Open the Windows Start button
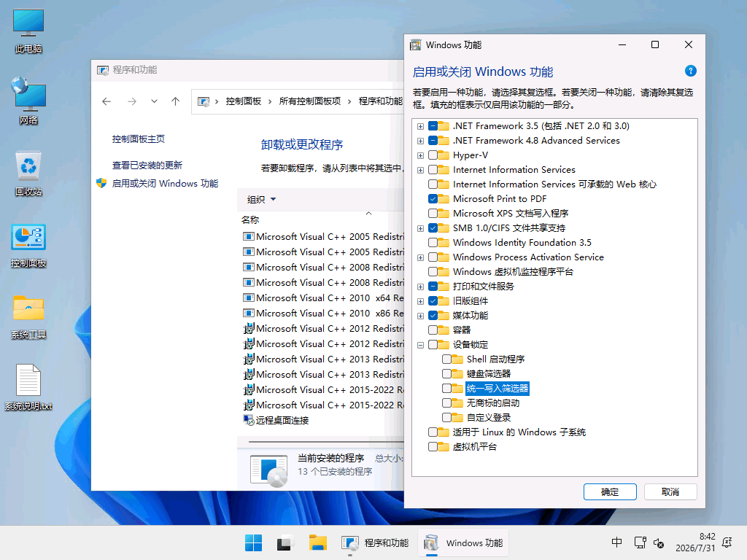 [253, 542]
